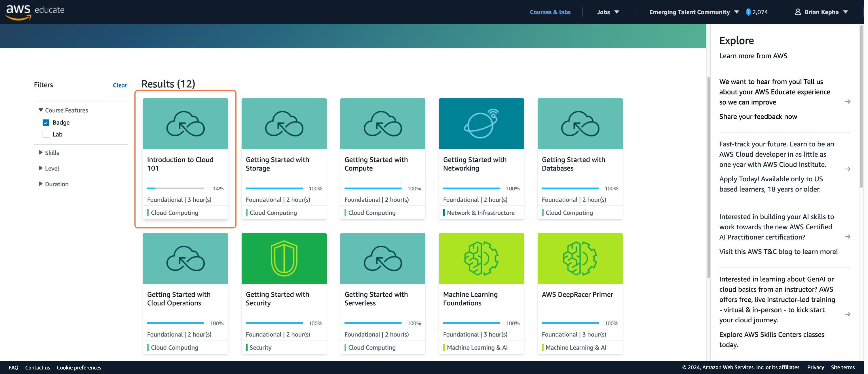Open Getting Started with Serverless title
This screenshot has height=374, width=868.
click(376, 299)
